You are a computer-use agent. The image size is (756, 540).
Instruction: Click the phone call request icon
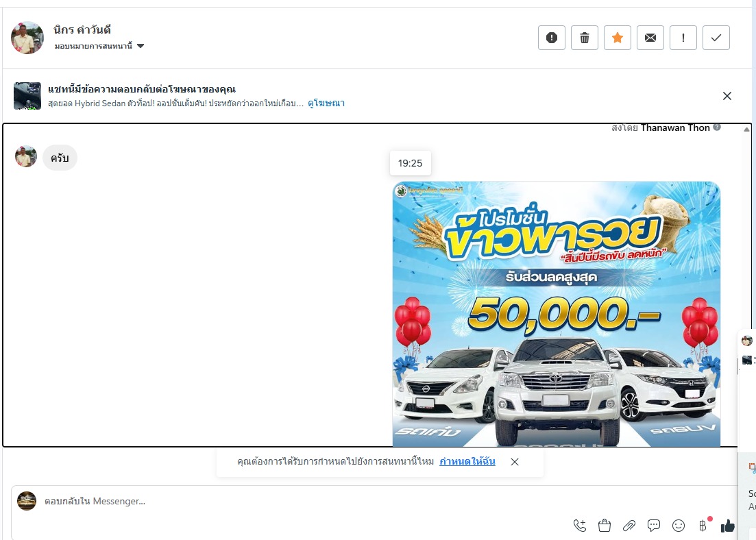coord(580,526)
